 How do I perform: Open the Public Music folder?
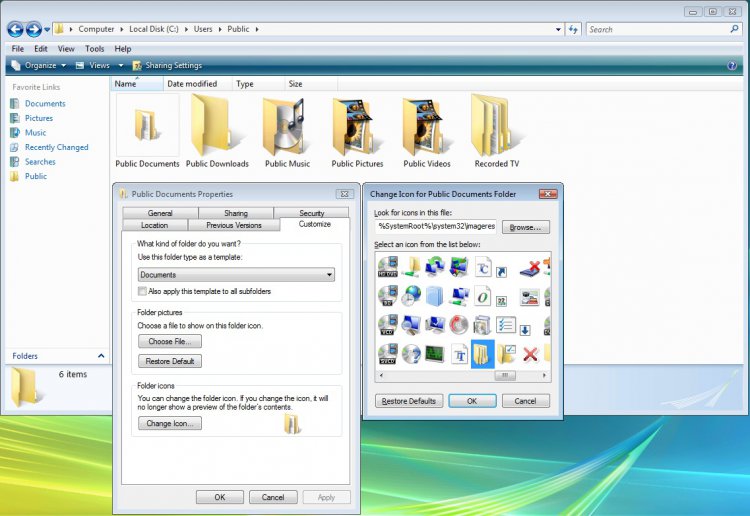(287, 132)
